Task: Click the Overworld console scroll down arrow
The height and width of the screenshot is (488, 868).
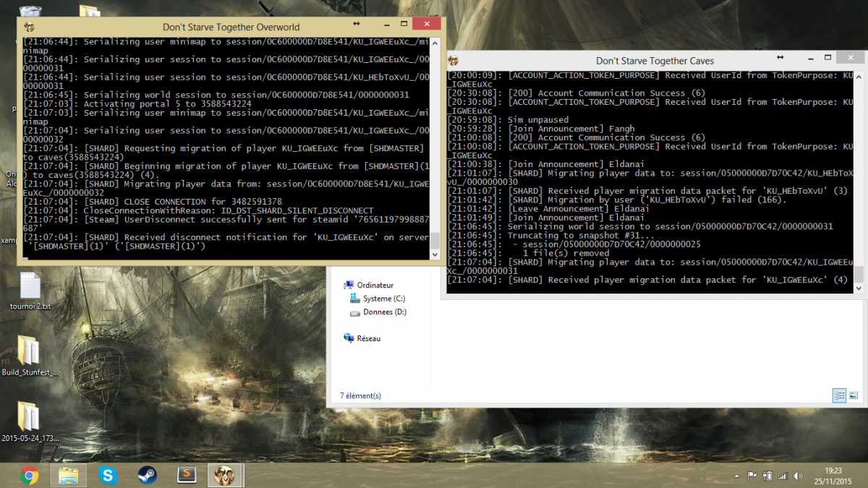Action: click(435, 254)
